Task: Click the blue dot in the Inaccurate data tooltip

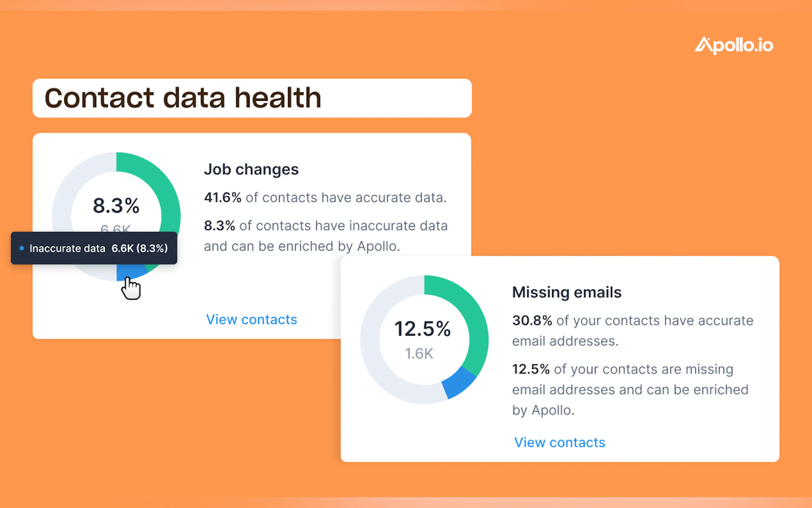Action: (x=22, y=248)
